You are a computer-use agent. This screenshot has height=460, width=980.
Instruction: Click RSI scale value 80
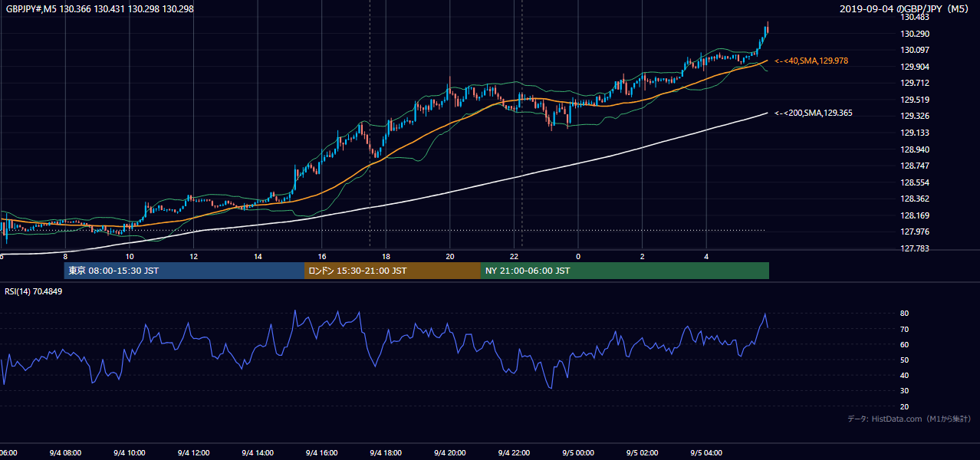pos(905,314)
